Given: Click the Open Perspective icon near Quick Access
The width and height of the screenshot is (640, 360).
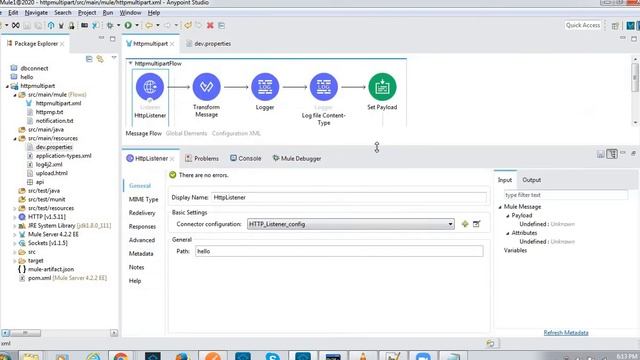Looking at the screenshot, I should click(x=615, y=26).
